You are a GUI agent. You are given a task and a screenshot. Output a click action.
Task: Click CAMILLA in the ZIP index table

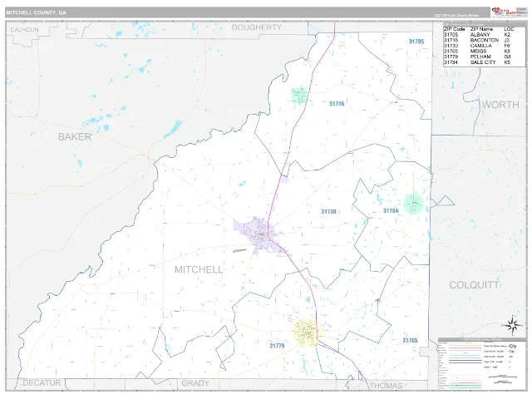click(x=480, y=46)
